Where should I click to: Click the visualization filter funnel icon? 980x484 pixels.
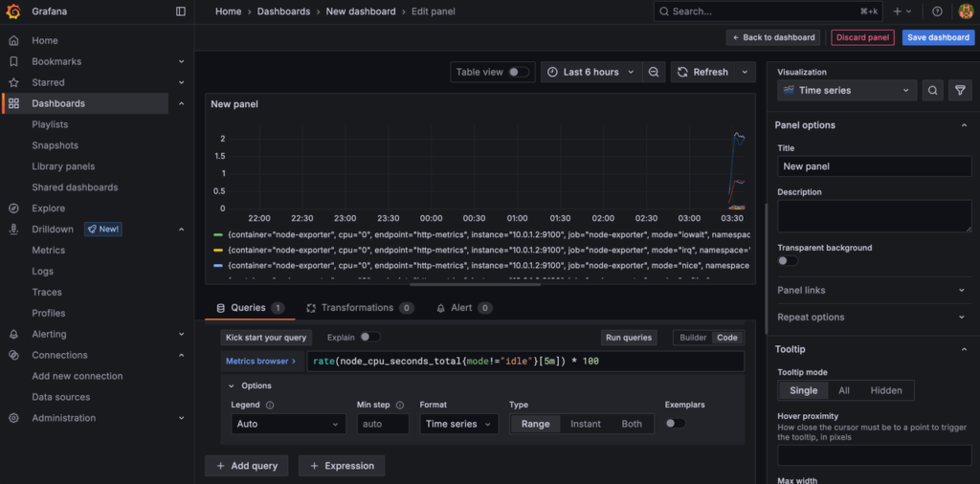960,91
